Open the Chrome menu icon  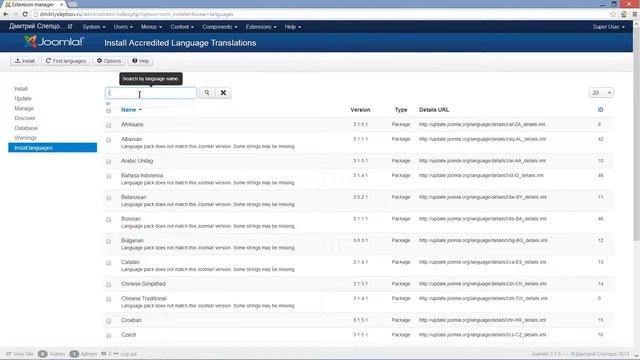(x=635, y=14)
